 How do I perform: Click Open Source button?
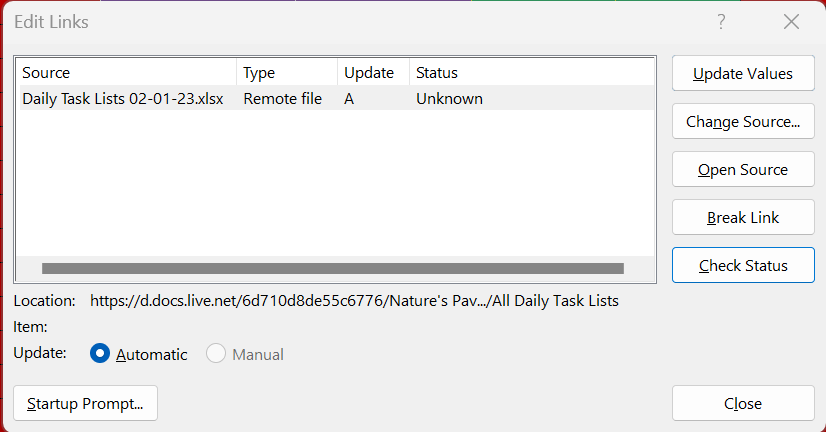(743, 169)
